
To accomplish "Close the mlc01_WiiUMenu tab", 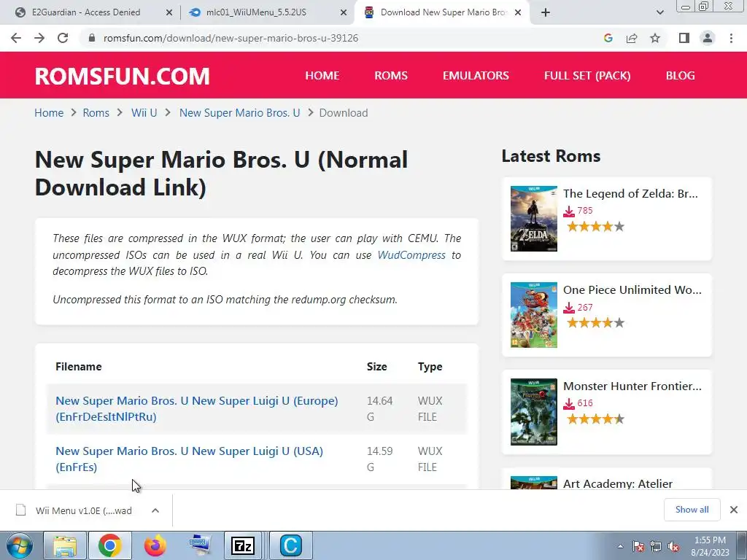I will coord(344,13).
